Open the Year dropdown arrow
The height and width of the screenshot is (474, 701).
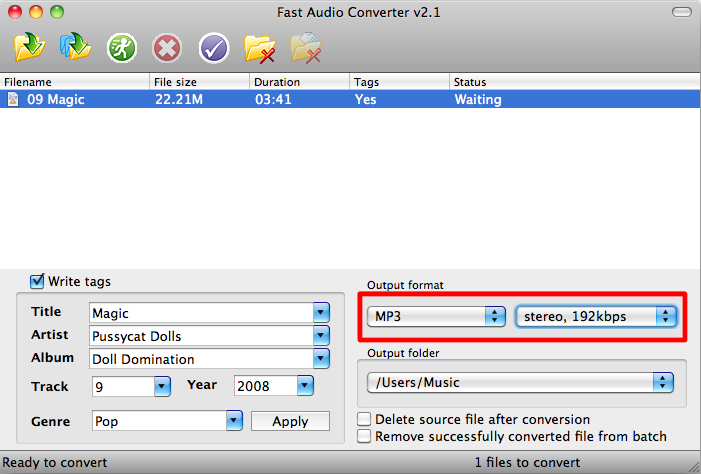(305, 385)
